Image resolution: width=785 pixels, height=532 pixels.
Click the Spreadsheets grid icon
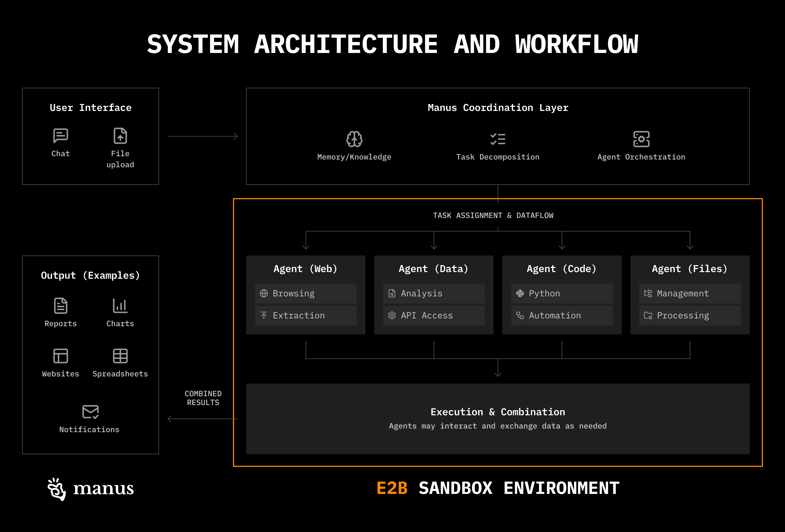(x=120, y=356)
